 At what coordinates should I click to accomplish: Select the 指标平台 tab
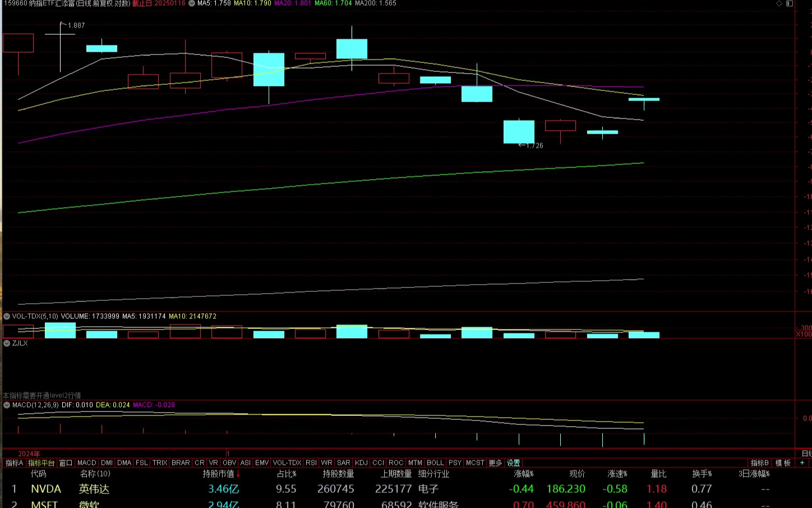[41, 463]
